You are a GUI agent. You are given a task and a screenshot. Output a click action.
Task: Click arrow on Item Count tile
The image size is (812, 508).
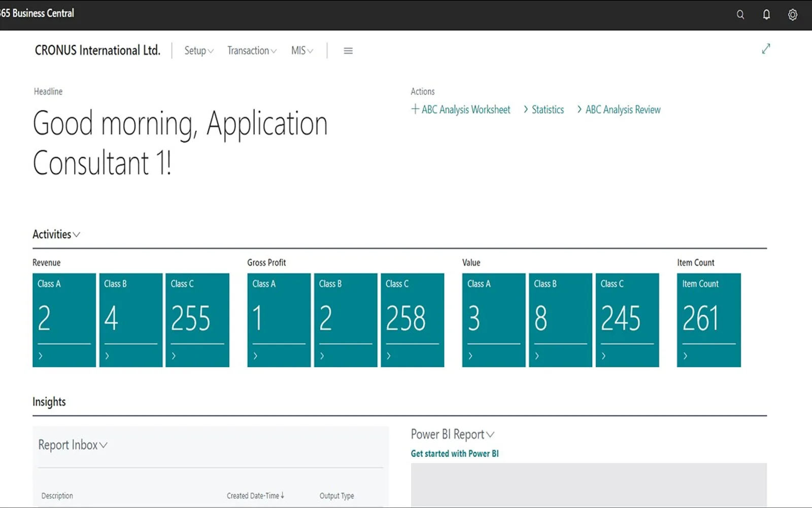coord(685,356)
